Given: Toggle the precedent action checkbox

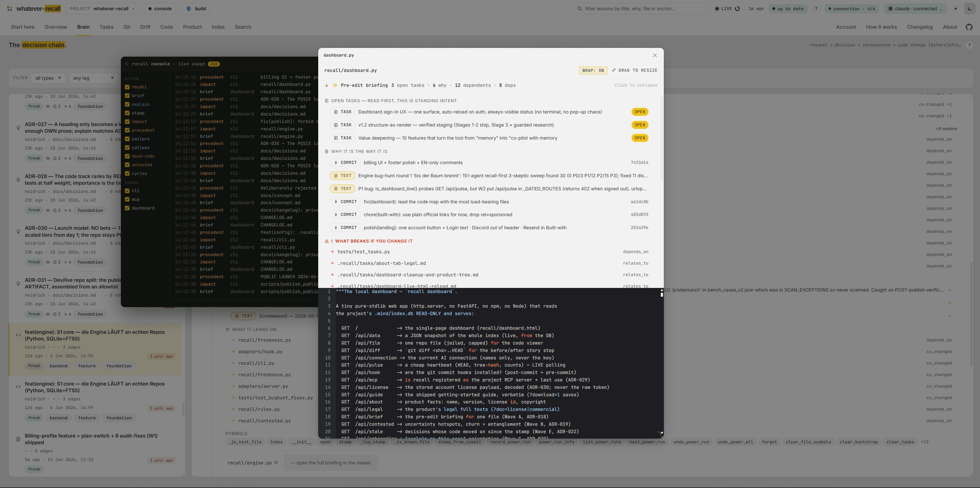Looking at the screenshot, I should pos(127,130).
